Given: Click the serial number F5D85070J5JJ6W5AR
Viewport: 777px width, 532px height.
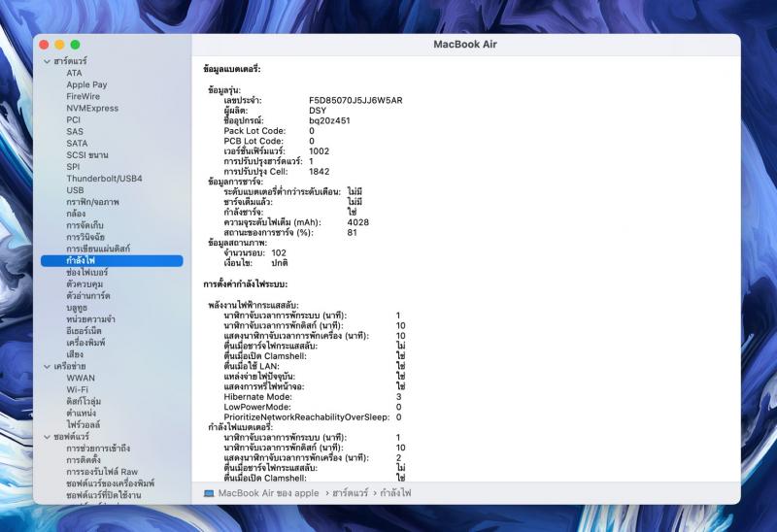Looking at the screenshot, I should click(x=355, y=101).
